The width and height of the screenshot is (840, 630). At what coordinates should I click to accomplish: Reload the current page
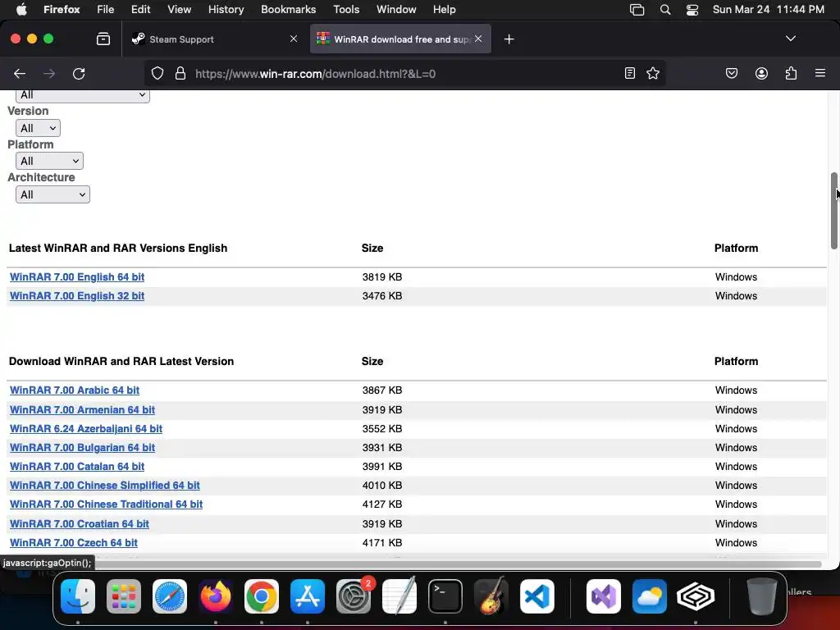[79, 73]
